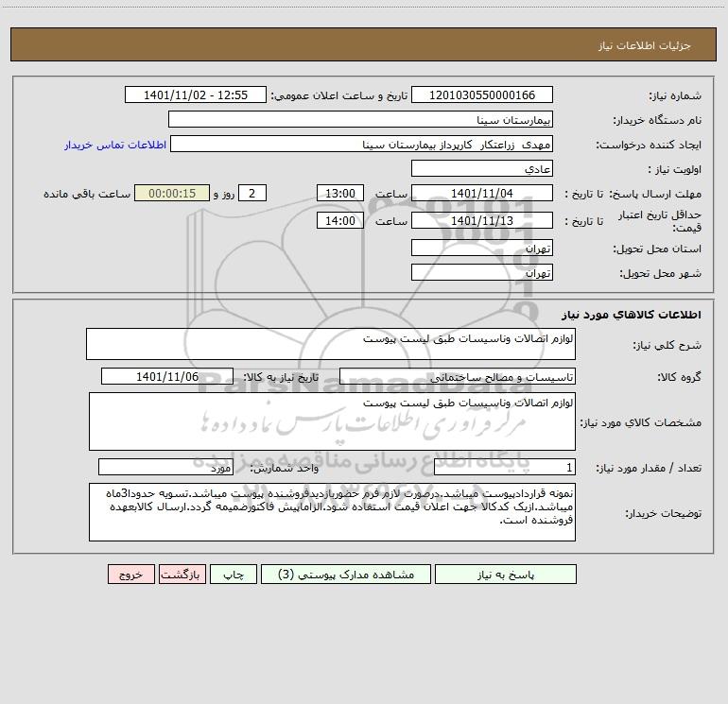Click the requester field مهدی زراعتکار

pyautogui.click(x=362, y=144)
